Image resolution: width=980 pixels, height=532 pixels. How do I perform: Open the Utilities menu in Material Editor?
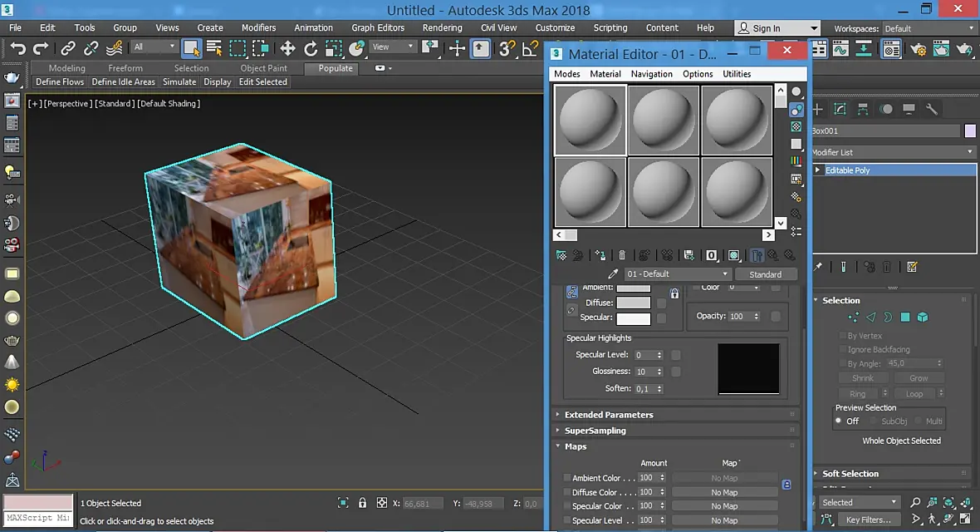tap(737, 74)
